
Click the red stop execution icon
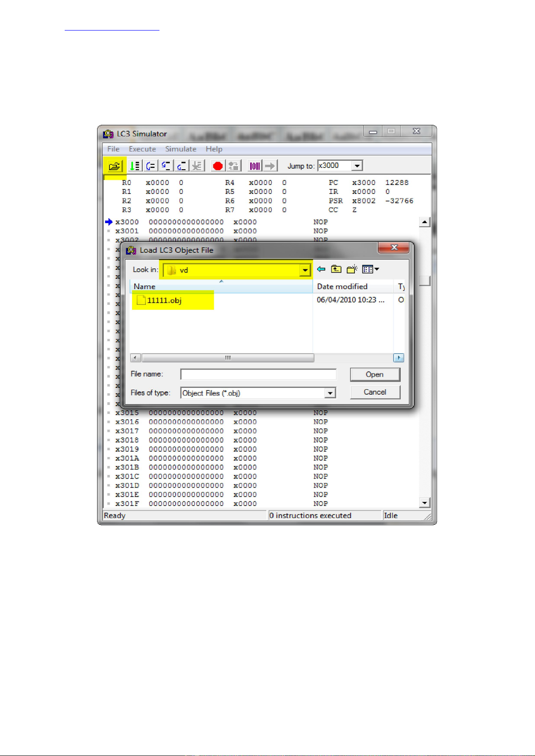click(x=218, y=166)
